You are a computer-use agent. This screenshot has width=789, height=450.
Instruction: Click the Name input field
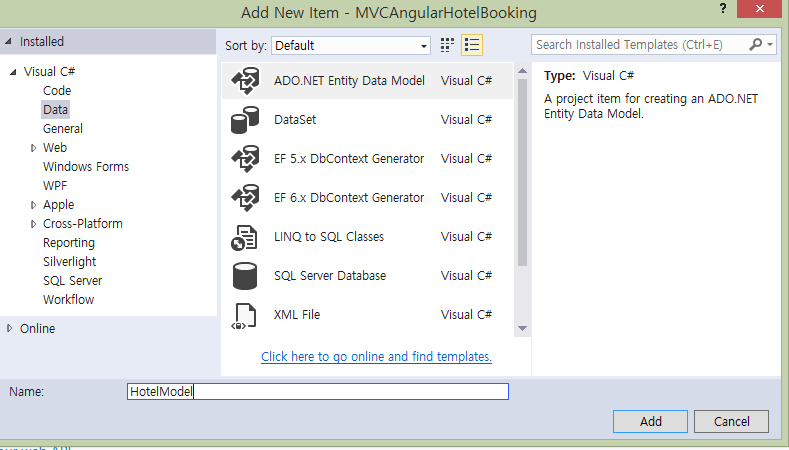[318, 392]
